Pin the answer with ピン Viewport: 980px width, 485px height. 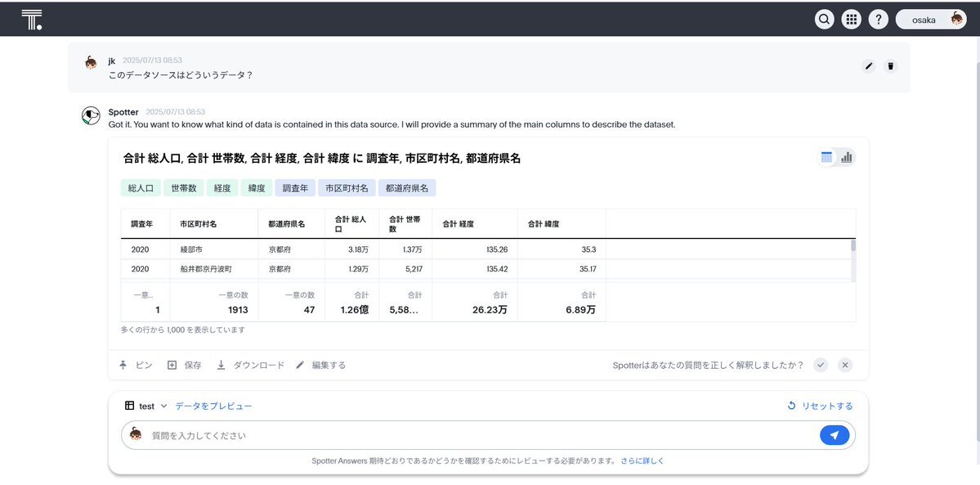coord(136,365)
